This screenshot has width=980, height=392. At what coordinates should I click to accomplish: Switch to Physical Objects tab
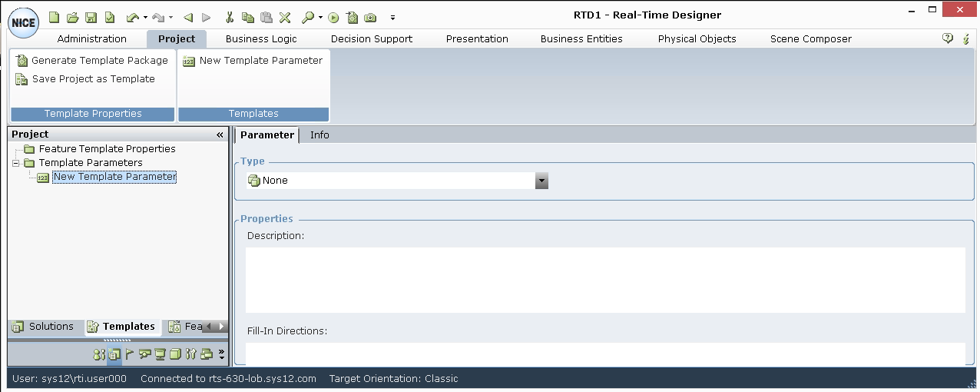click(x=697, y=38)
